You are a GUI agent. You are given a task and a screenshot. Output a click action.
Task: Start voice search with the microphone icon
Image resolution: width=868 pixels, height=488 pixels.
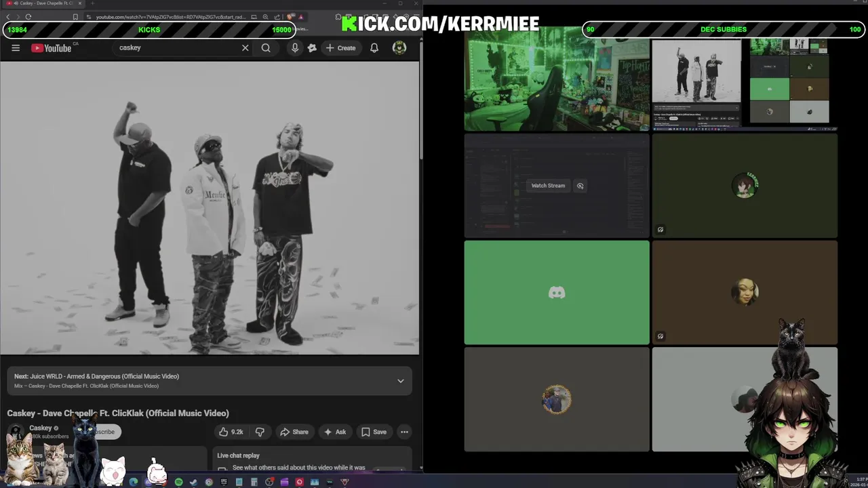(x=295, y=48)
